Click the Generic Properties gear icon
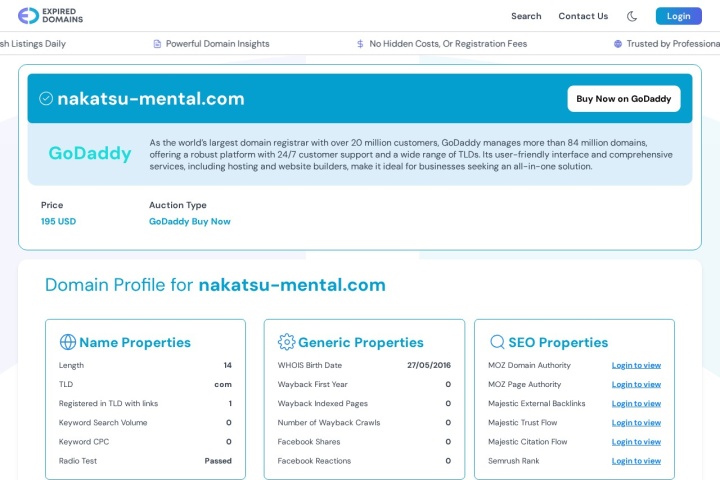The width and height of the screenshot is (720, 480). tap(286, 342)
